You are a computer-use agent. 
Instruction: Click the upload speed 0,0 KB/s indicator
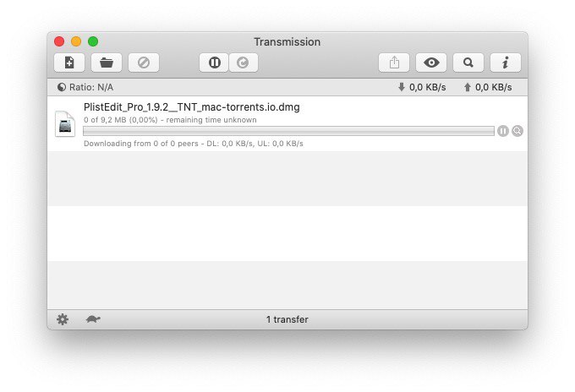tap(488, 87)
